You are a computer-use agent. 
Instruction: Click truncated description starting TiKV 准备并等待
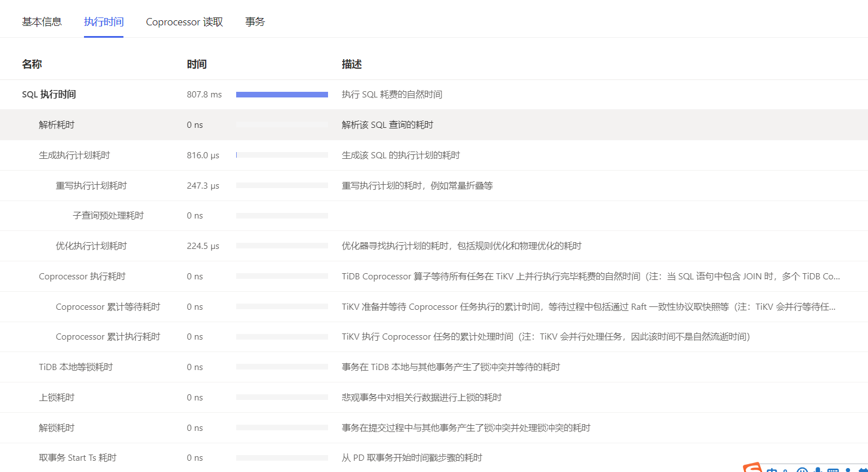click(589, 307)
